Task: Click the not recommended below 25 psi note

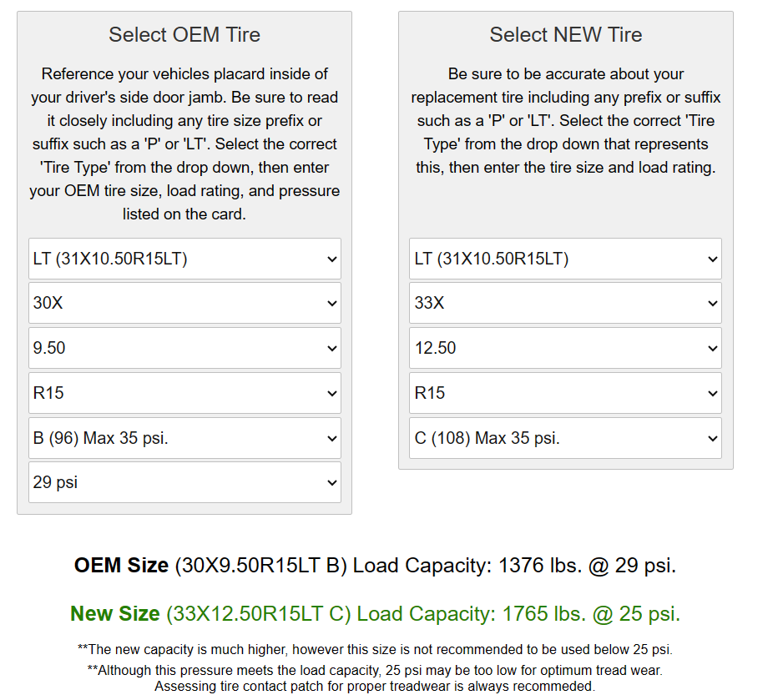Action: pos(375,649)
